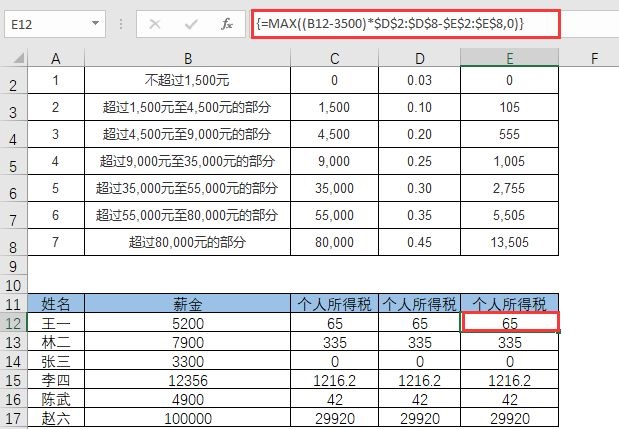Click deduction cell 5,505
Viewport: 619px width, 429px height.
pos(509,215)
